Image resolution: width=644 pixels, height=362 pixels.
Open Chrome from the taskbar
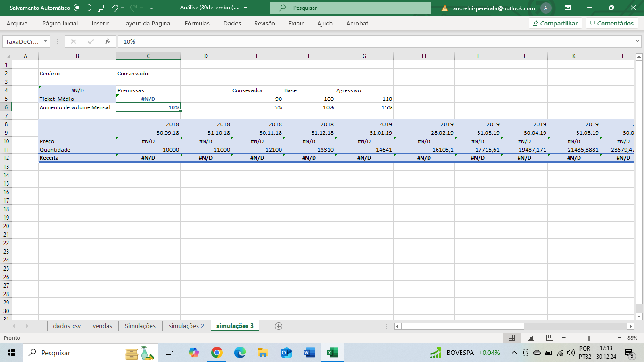217,353
